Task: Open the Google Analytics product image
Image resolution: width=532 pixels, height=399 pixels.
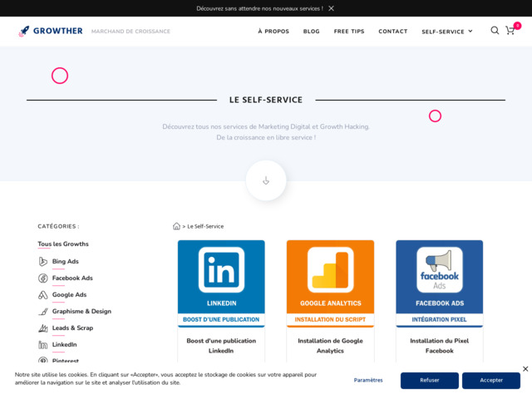Action: (331, 283)
